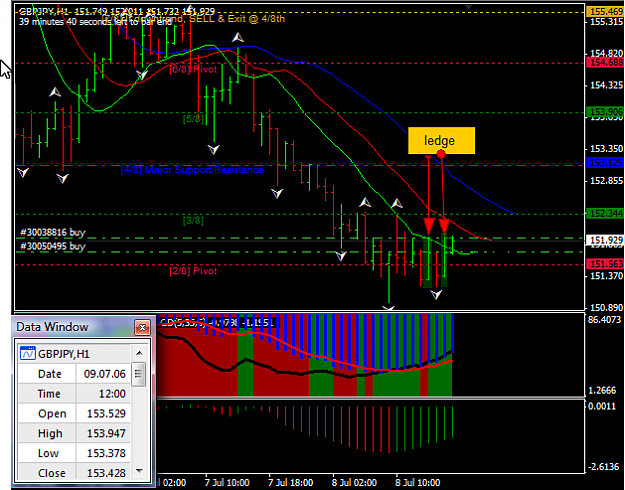This screenshot has height=490, width=625.
Task: Click the 152.855 price scale value
Action: point(606,181)
